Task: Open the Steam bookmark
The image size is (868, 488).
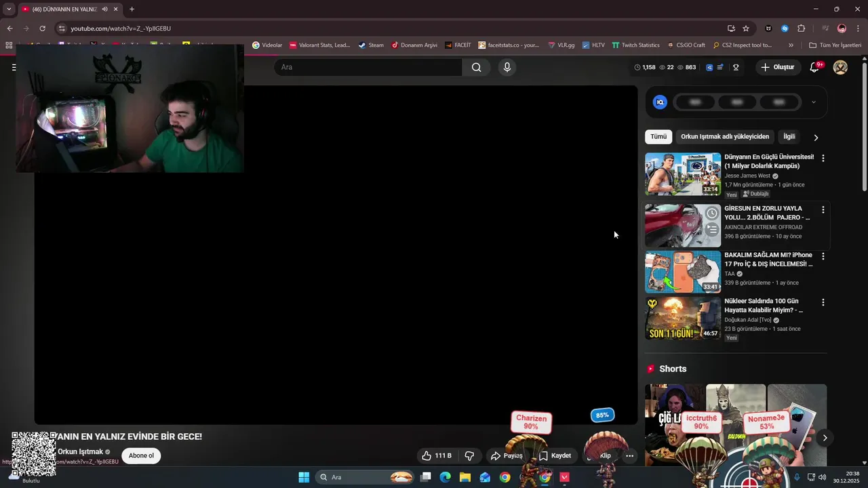Action: point(371,45)
